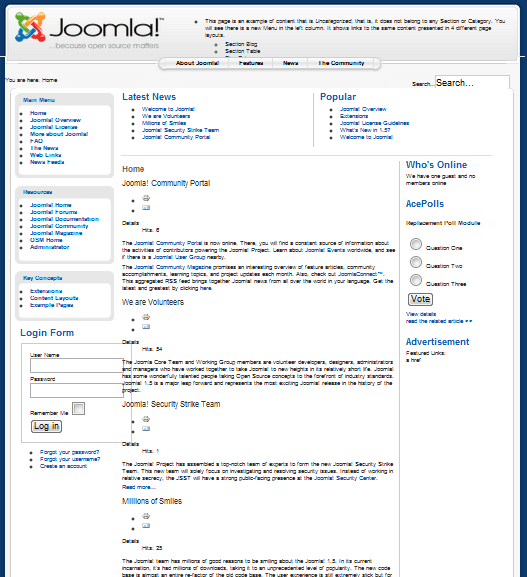
Task: Click the Search box
Action: click(472, 82)
